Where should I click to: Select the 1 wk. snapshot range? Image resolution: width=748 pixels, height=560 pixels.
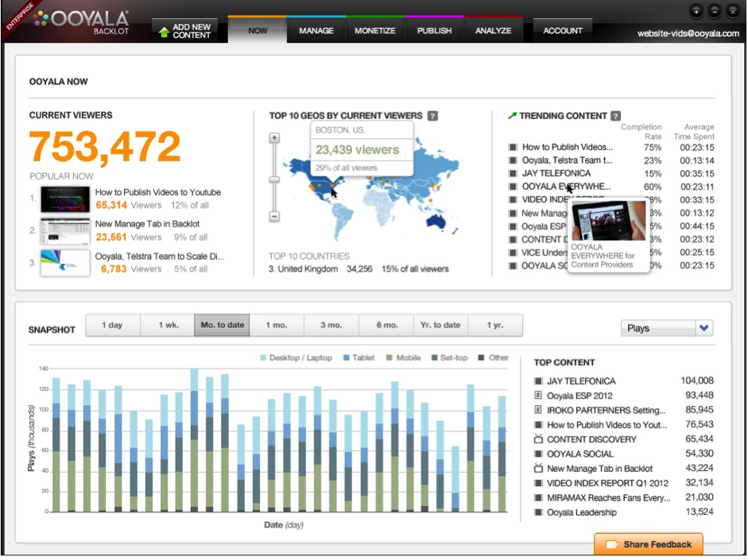coord(168,325)
